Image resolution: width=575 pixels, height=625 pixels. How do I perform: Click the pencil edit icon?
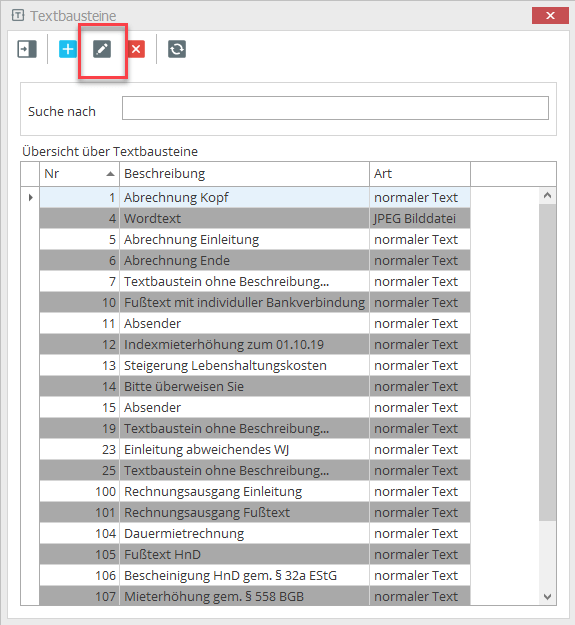click(102, 49)
